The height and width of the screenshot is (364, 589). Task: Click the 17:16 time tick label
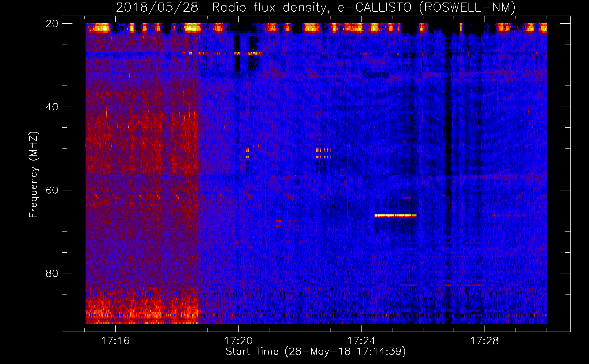115,341
